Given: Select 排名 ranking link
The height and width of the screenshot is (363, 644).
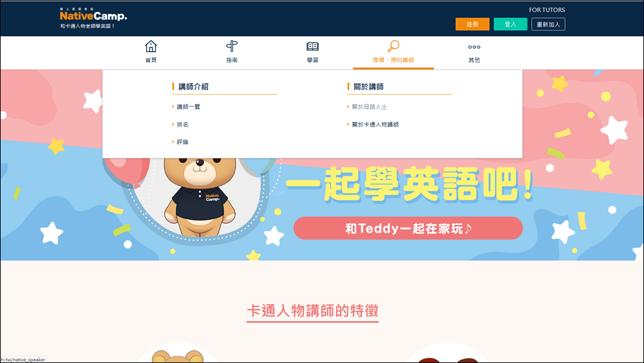Looking at the screenshot, I should tap(182, 124).
